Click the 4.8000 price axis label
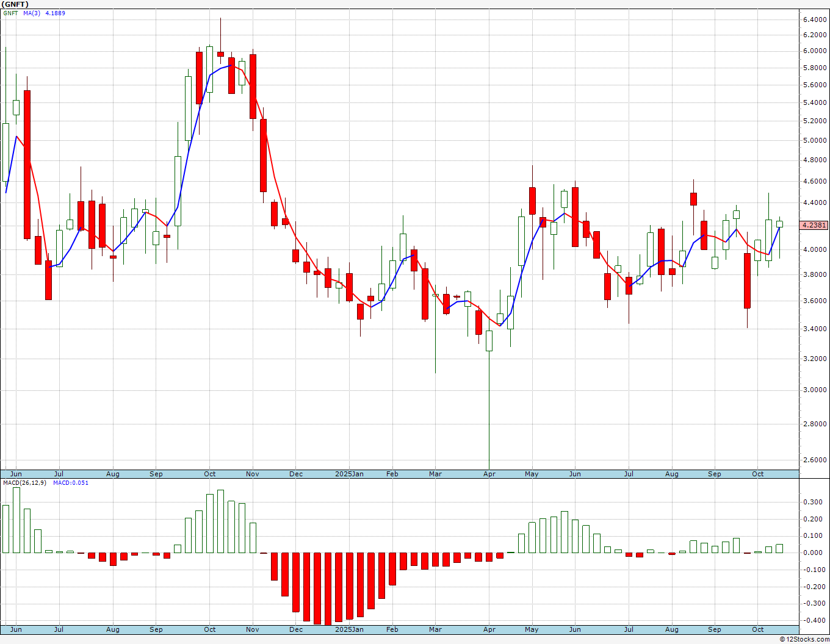 815,160
